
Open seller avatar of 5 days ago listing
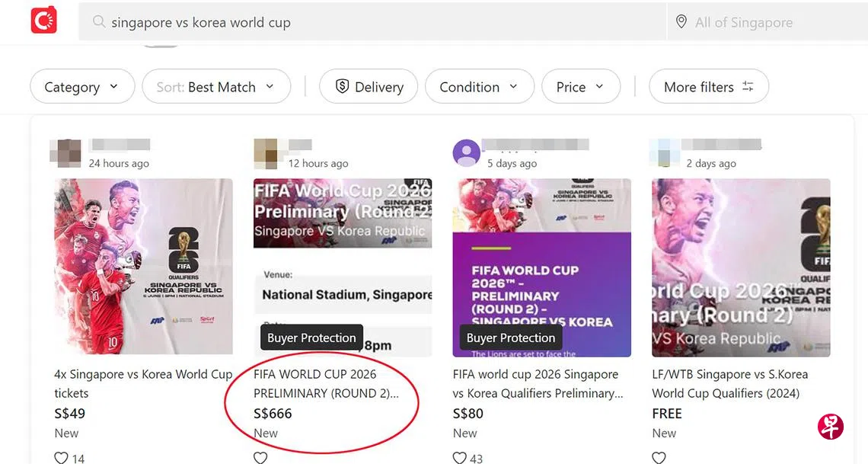point(466,152)
